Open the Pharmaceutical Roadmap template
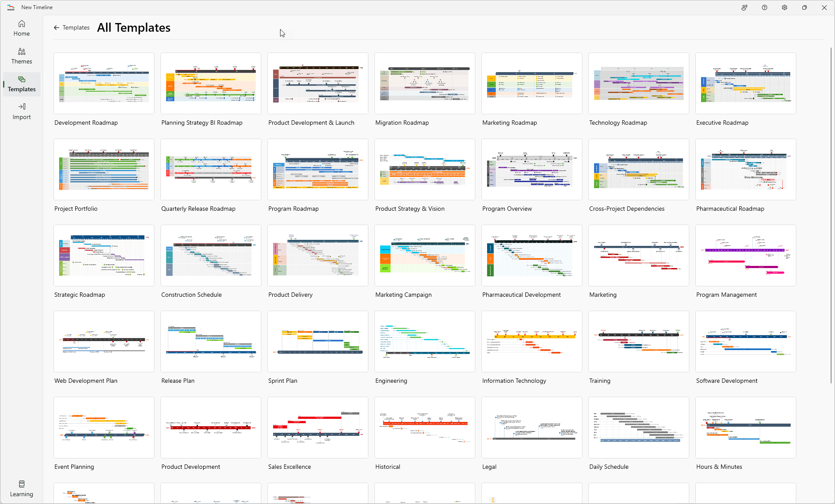The height and width of the screenshot is (504, 835). tap(745, 169)
